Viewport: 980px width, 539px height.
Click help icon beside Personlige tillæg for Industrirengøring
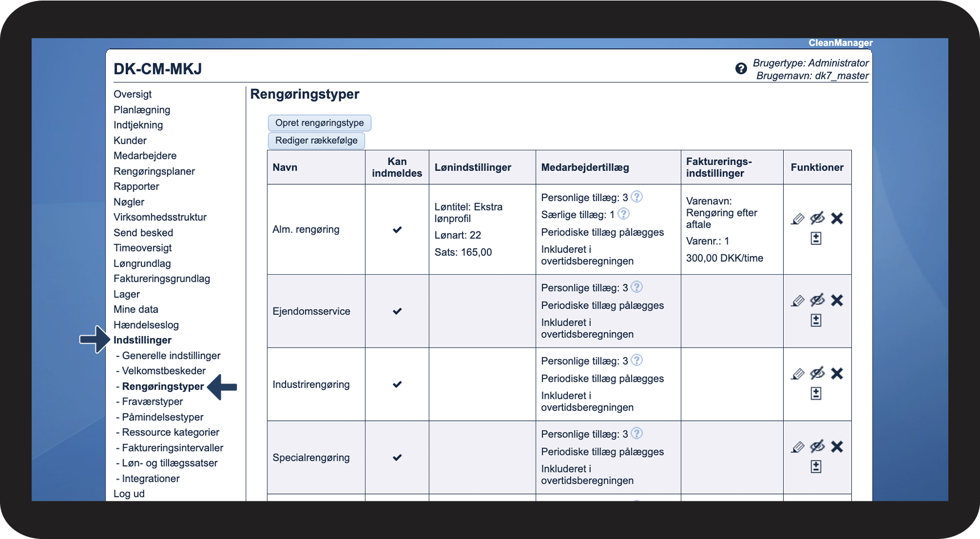tap(637, 361)
